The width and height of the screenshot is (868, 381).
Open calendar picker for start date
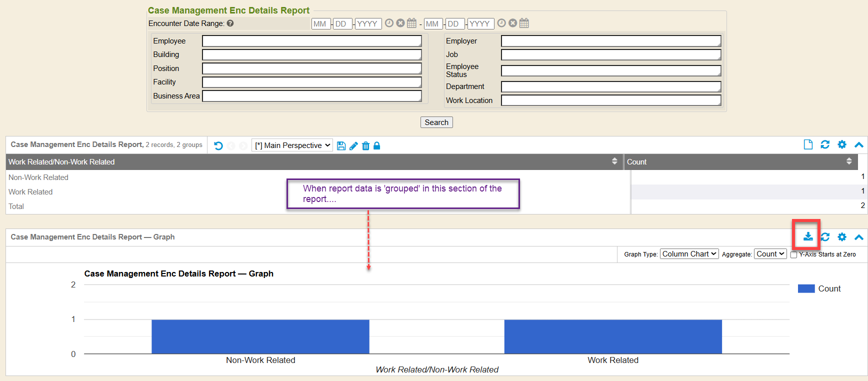411,23
